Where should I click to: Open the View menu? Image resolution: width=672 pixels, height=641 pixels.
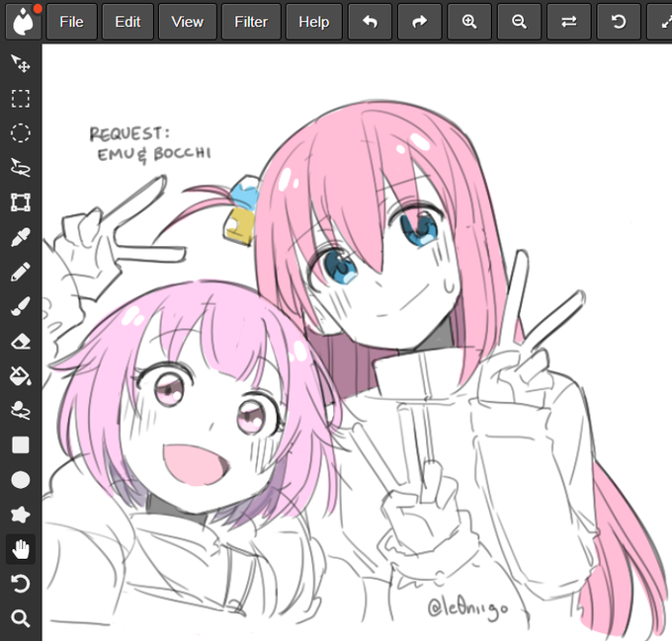(x=188, y=22)
